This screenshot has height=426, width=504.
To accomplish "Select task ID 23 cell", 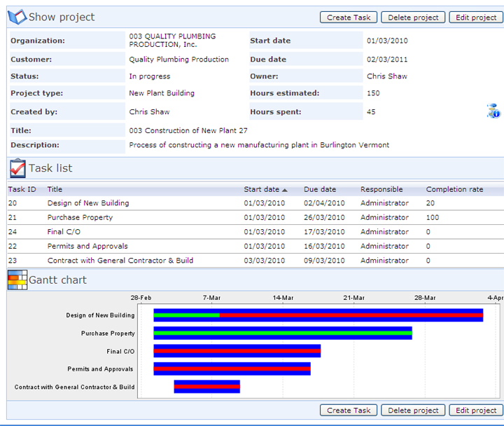I will pos(13,261).
